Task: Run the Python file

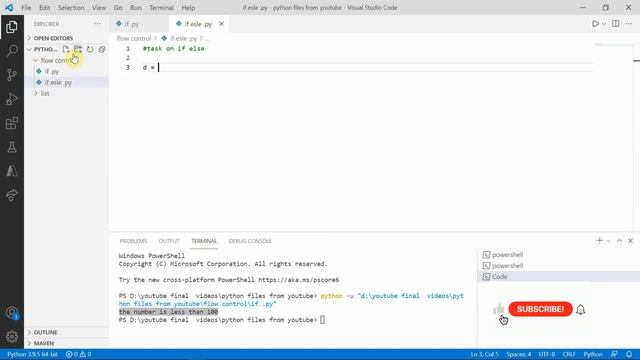Action: [x=596, y=24]
